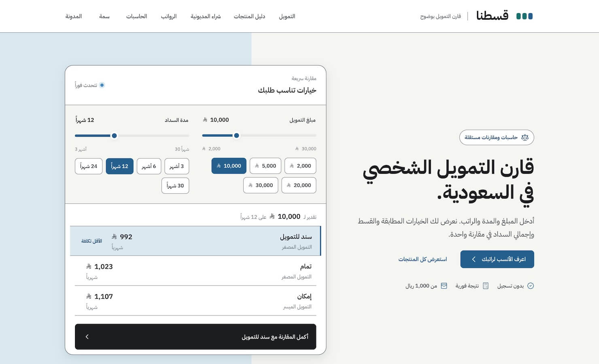The height and width of the screenshot is (364, 599).
Task: Click the مبلغ التمويل slider handle
Action: tap(236, 135)
